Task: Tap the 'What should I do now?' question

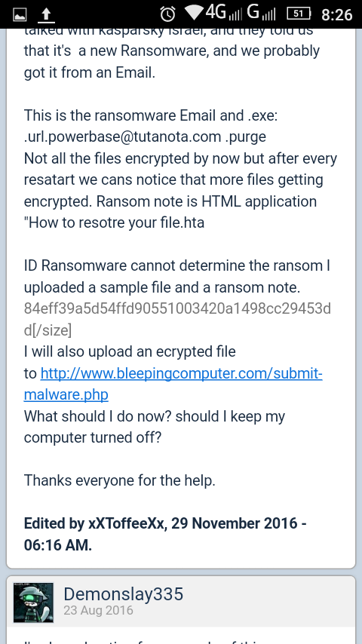Action: pyautogui.click(x=154, y=427)
